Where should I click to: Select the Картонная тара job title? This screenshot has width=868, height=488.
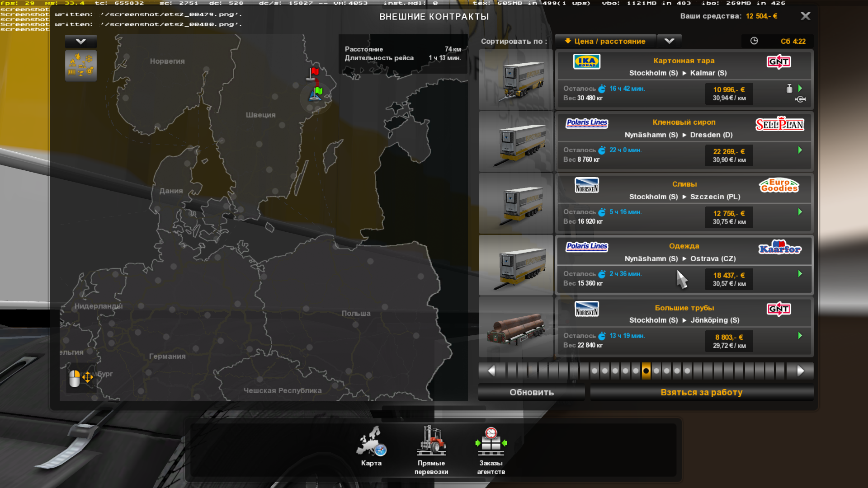tap(684, 61)
